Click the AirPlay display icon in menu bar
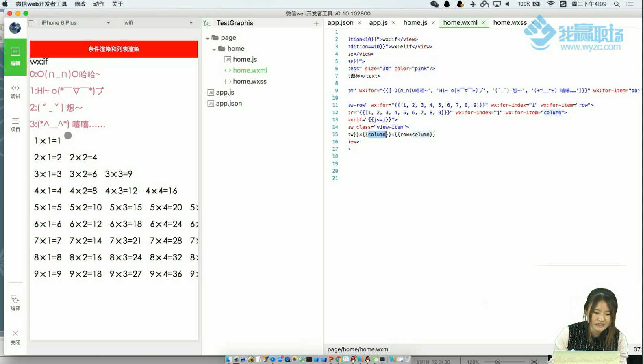Image resolution: width=643 pixels, height=364 pixels. pos(497,4)
